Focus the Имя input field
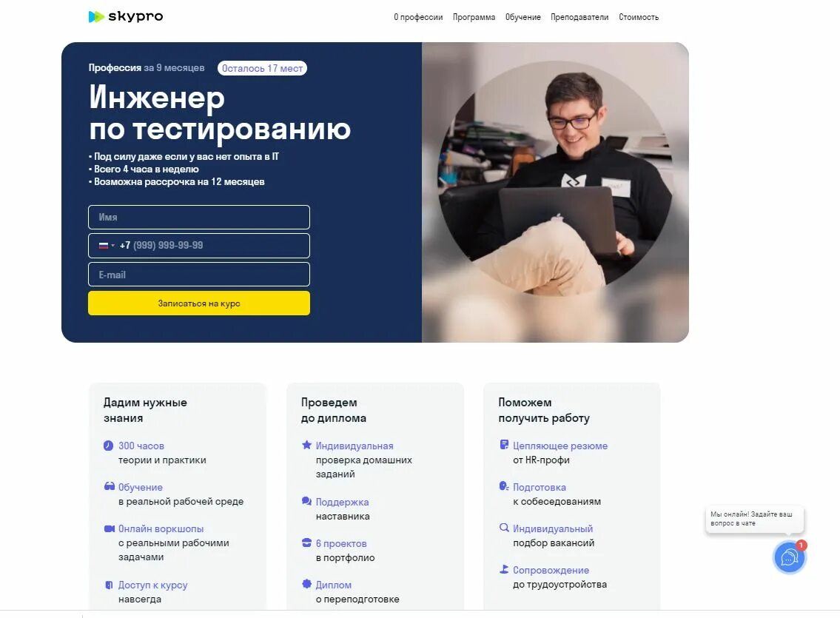The width and height of the screenshot is (840, 618). (199, 217)
